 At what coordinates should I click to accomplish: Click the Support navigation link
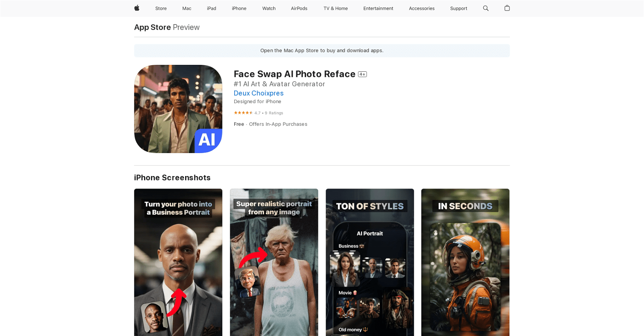458,8
